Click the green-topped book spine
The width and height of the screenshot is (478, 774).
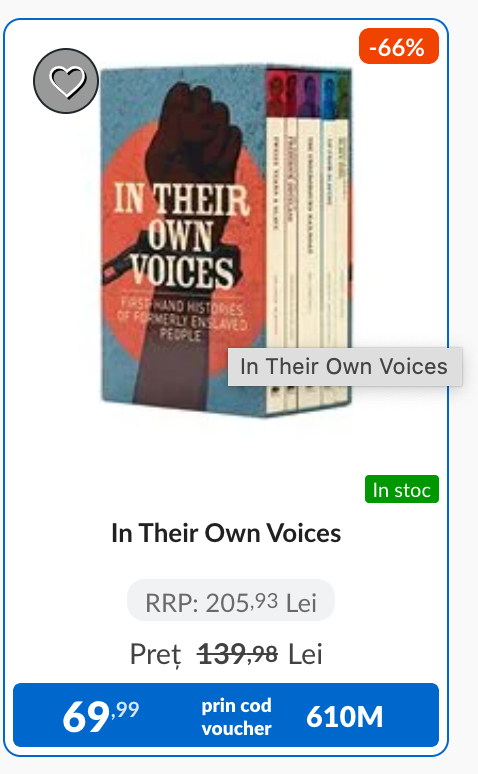pyautogui.click(x=344, y=237)
